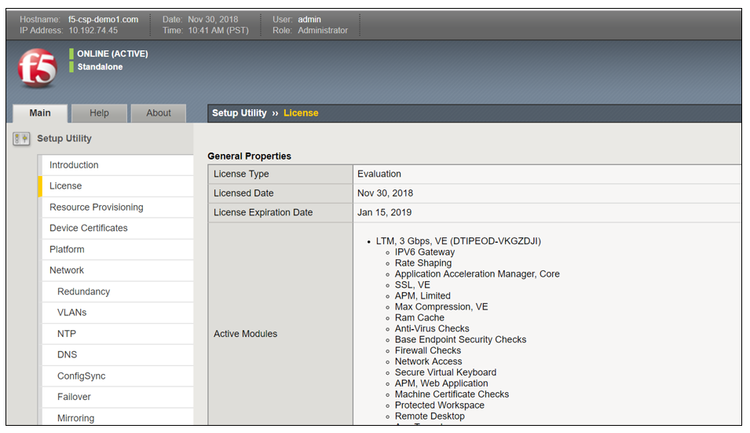Viewport: 750px width, 433px height.
Task: Click the Licensed Date label cell
Action: [x=280, y=193]
